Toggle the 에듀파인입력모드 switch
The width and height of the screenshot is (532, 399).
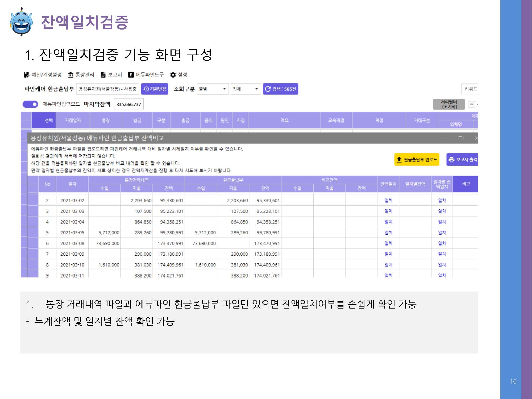pos(30,104)
